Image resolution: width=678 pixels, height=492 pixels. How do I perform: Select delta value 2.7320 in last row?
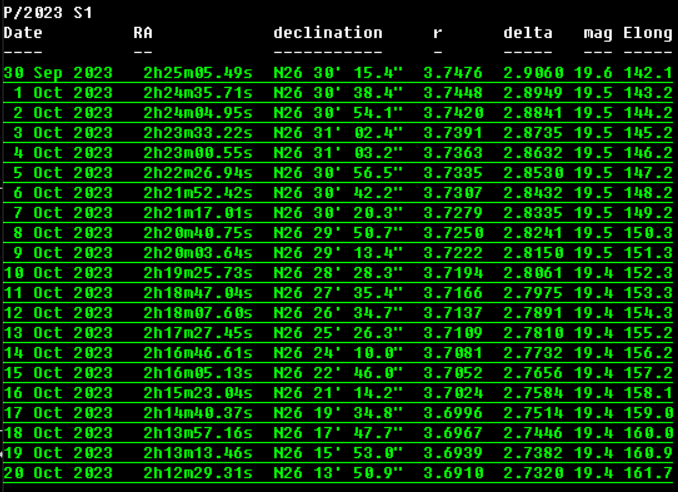(533, 472)
